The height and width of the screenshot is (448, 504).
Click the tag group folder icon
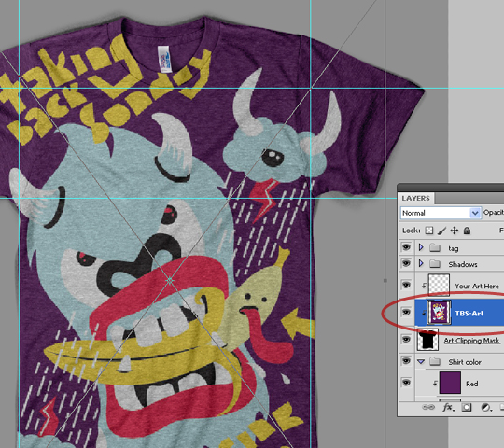tap(435, 247)
